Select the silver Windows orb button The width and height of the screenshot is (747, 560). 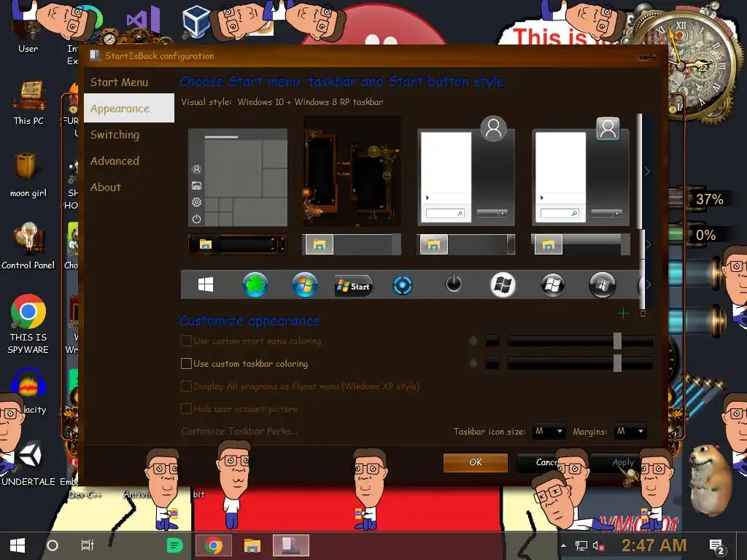pos(553,285)
